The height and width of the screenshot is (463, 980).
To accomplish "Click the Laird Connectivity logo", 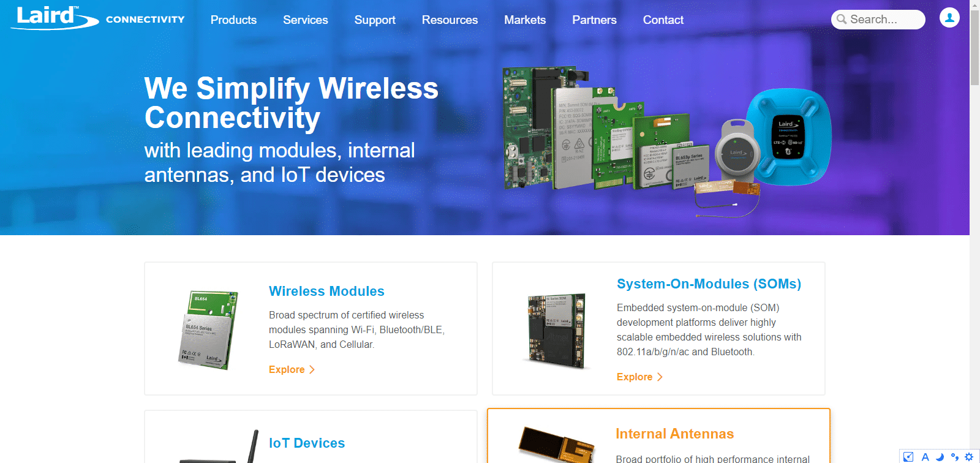I will click(98, 17).
